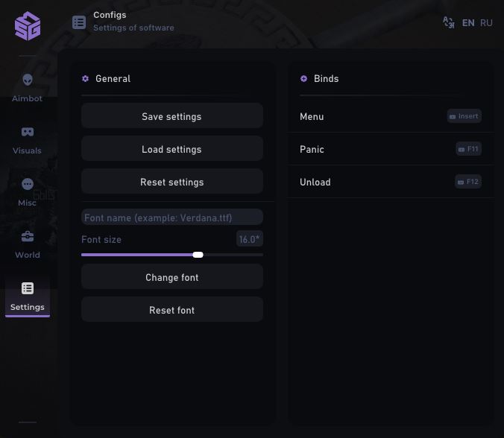The width and height of the screenshot is (504, 438).
Task: Click the General section gear icon
Action: pos(86,79)
